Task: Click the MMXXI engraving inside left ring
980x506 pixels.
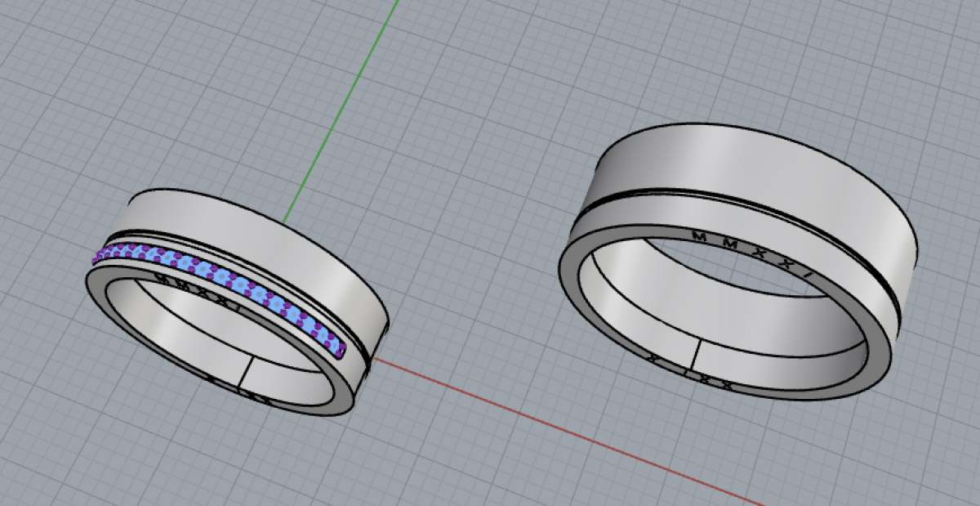Action: tap(198, 293)
